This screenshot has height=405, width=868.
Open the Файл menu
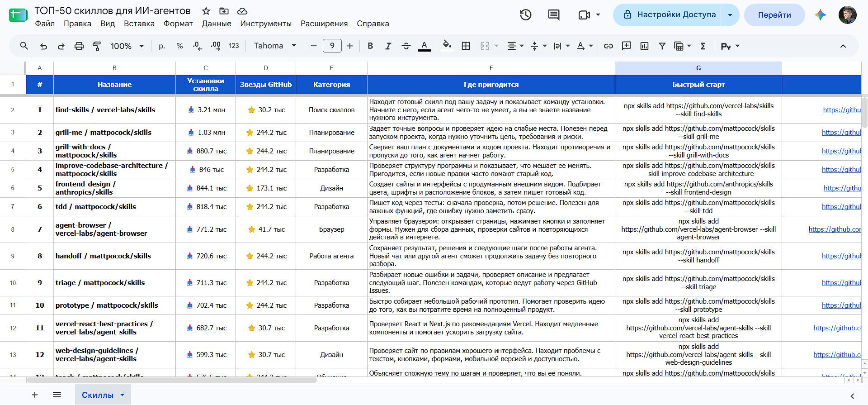(45, 24)
